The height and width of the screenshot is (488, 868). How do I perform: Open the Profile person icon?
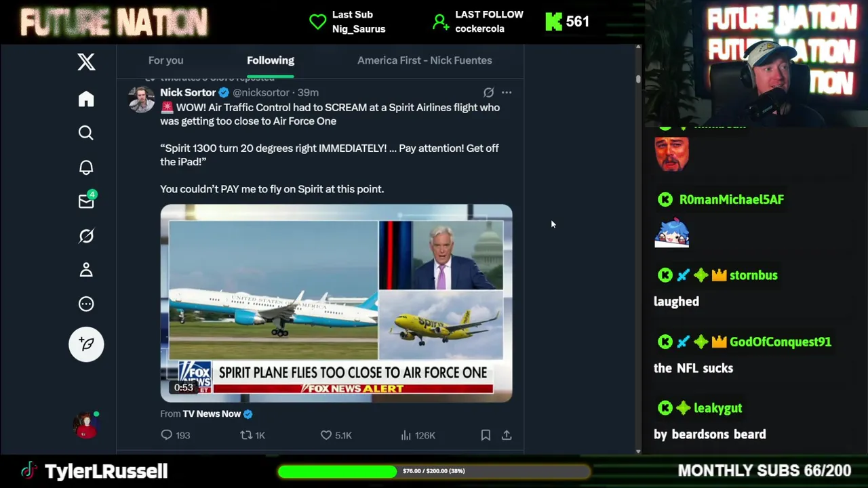[x=86, y=270]
